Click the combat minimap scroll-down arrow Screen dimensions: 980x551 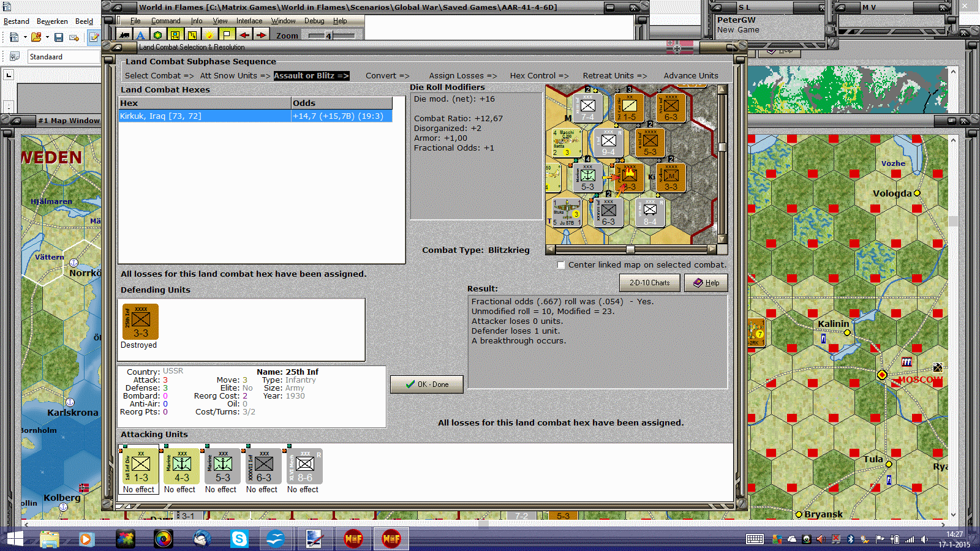[722, 239]
